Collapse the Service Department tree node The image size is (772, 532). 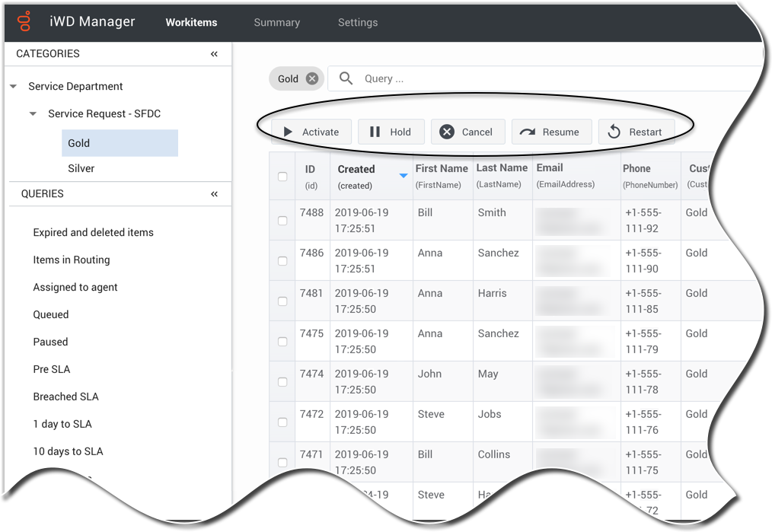coord(14,87)
